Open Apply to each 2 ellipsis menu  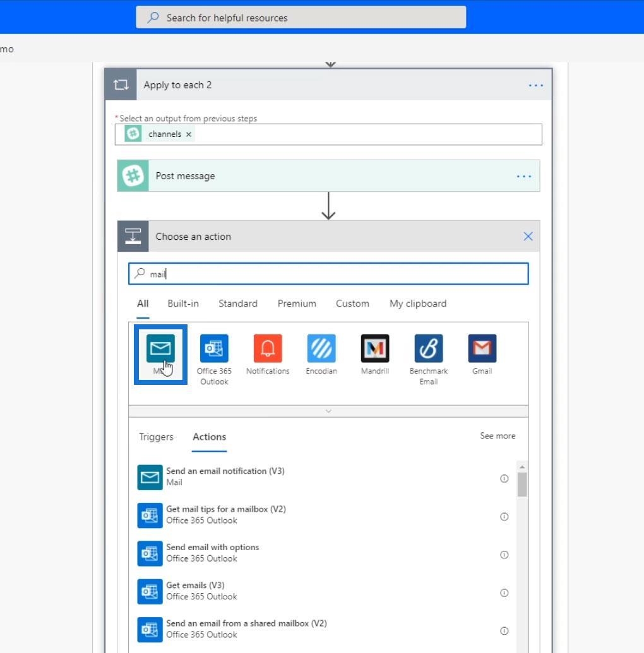(x=535, y=85)
